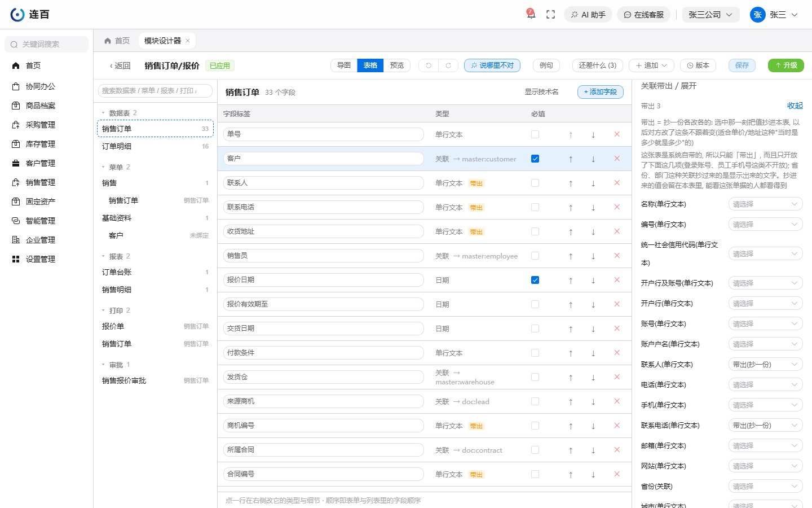Open the 张三公司 company dropdown

tap(710, 15)
